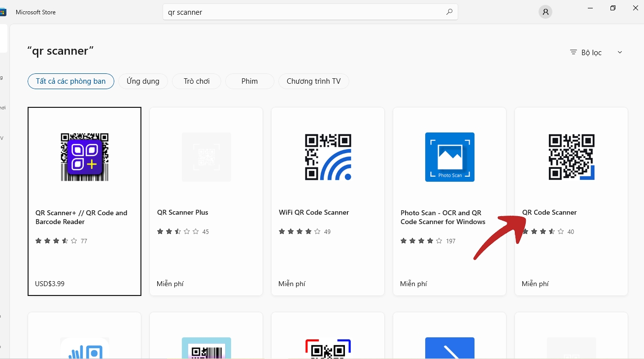Enable the Ứng dụng filter pill

[143, 81]
